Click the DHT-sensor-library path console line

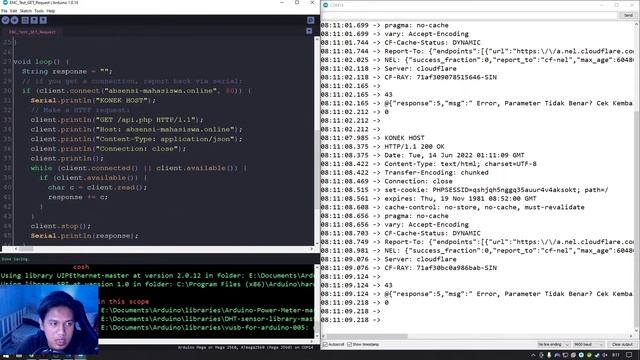[207, 319]
